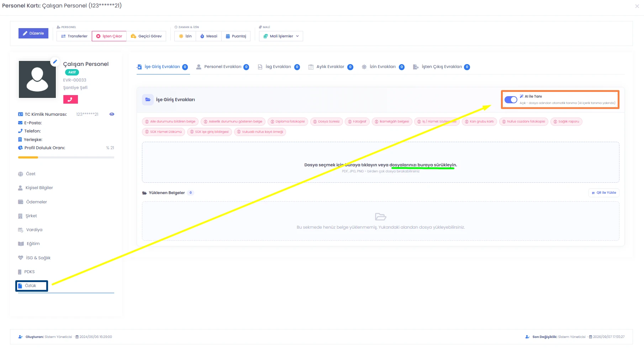Select Özlük in the sidebar
Image resolution: width=644 pixels, height=354 pixels.
(x=31, y=286)
